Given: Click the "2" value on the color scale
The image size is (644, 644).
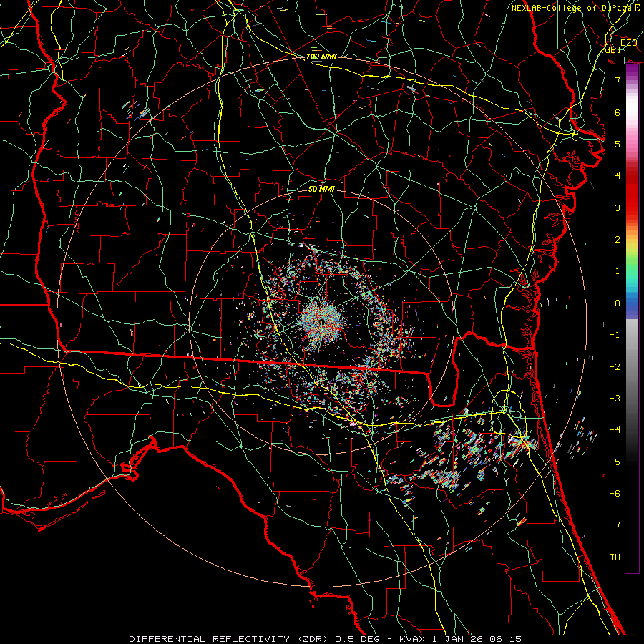Looking at the screenshot, I should tap(618, 240).
